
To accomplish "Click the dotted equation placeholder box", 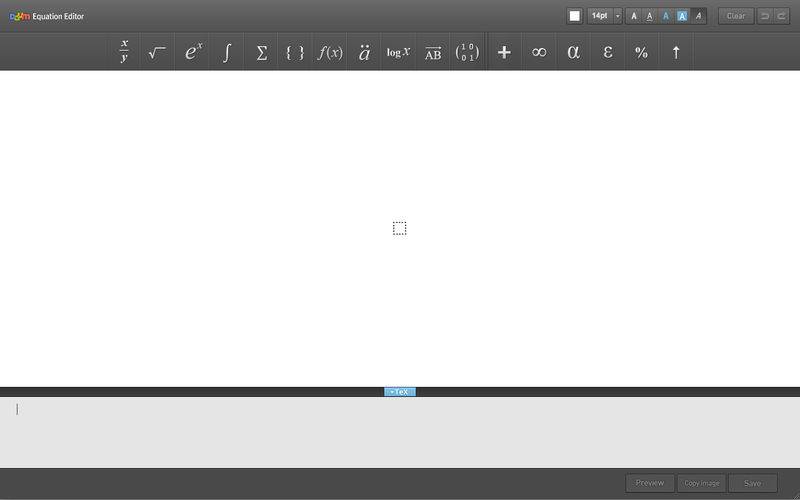I will [399, 228].
